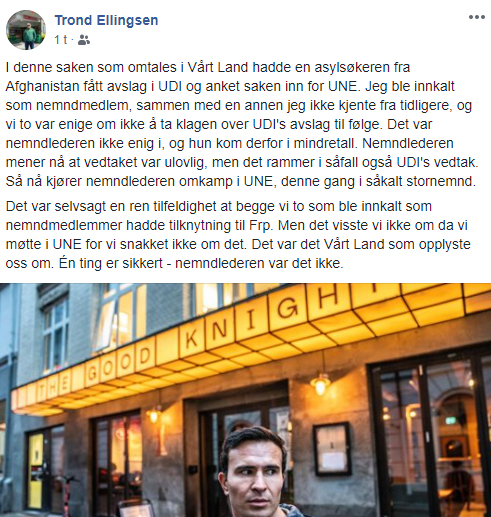
Task: Open the three-dot post options menu
Action: coord(477,17)
